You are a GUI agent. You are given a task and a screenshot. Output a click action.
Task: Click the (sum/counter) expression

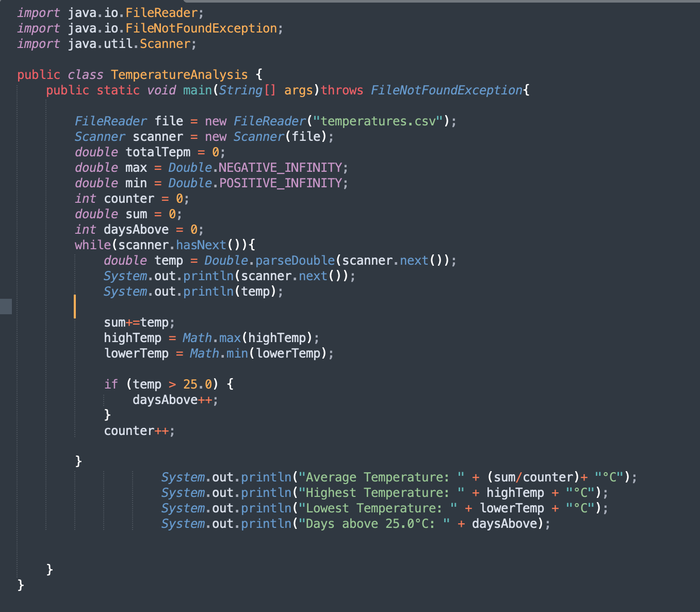click(x=534, y=477)
